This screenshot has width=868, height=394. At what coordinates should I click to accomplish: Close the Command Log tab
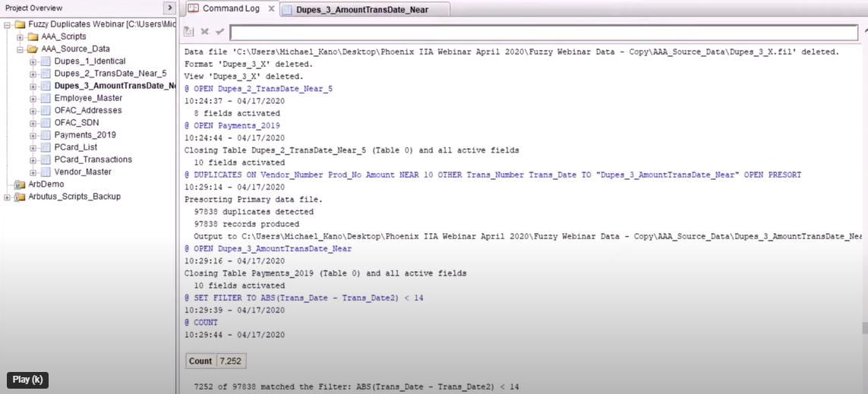click(271, 9)
